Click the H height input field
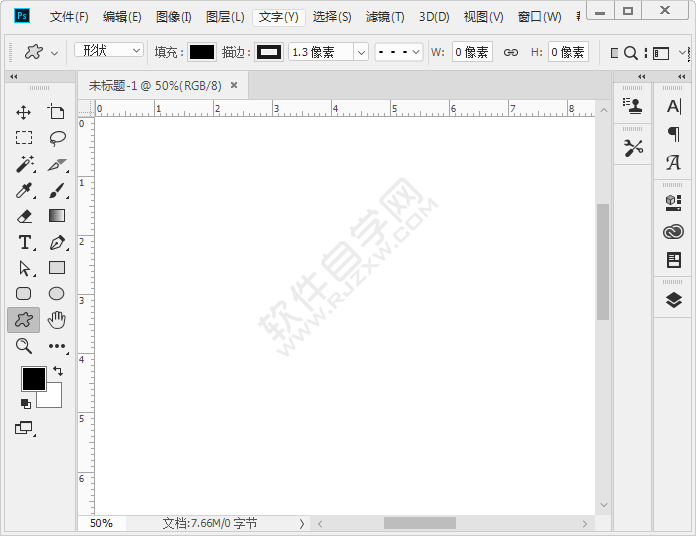 tap(568, 52)
